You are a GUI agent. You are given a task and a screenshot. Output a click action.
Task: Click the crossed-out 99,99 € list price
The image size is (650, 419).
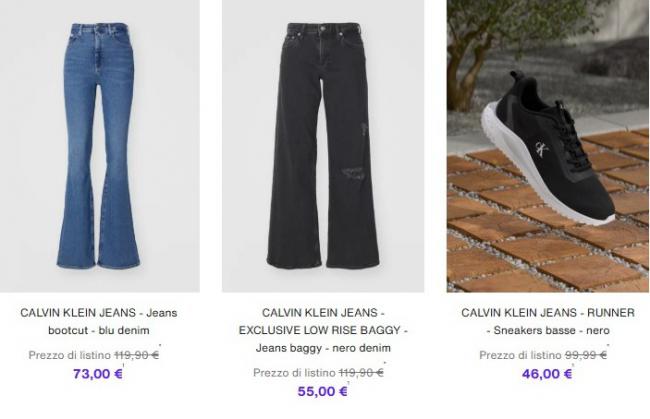click(586, 355)
